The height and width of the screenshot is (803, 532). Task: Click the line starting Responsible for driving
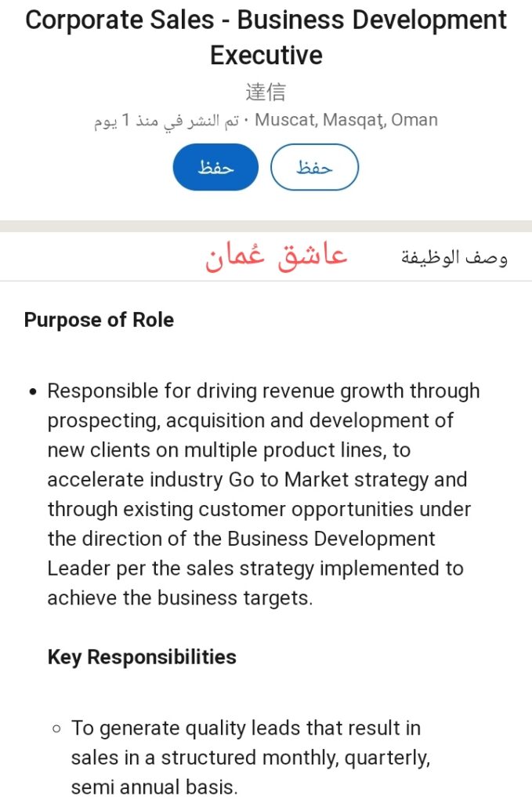(263, 391)
